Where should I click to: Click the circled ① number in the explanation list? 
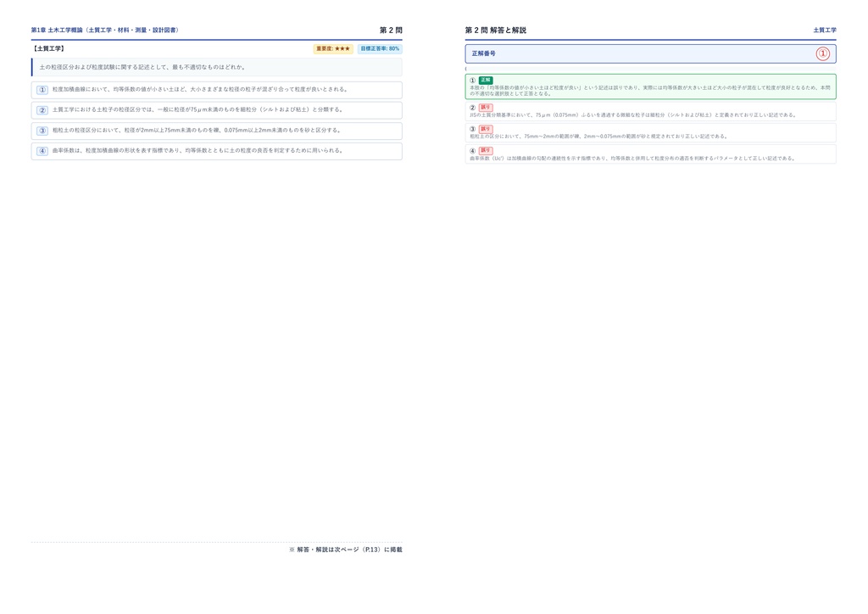(473, 81)
